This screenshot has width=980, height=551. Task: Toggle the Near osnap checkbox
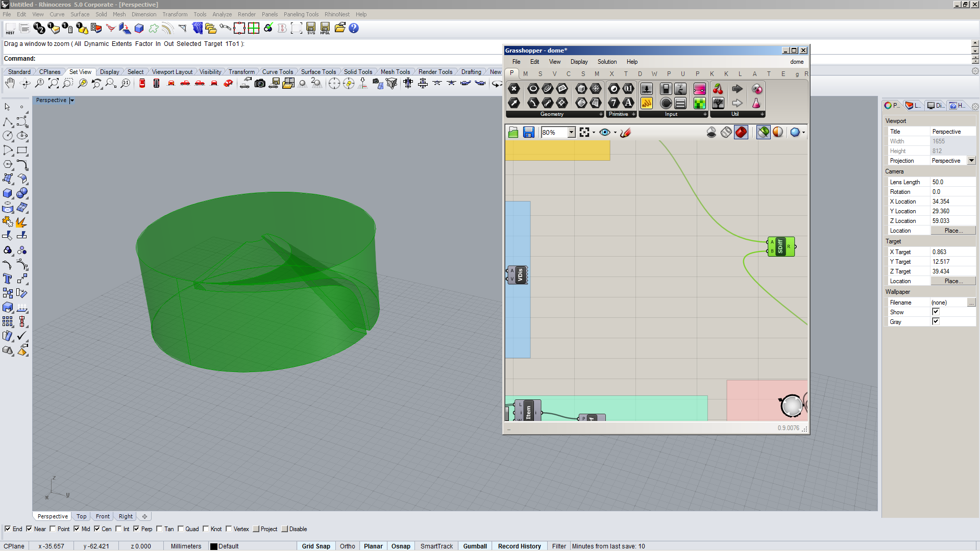pyautogui.click(x=29, y=529)
